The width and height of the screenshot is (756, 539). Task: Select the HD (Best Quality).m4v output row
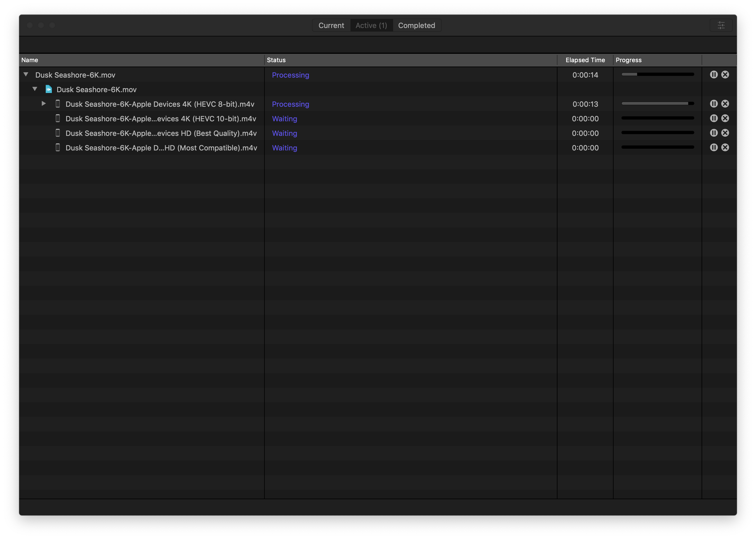pyautogui.click(x=161, y=133)
